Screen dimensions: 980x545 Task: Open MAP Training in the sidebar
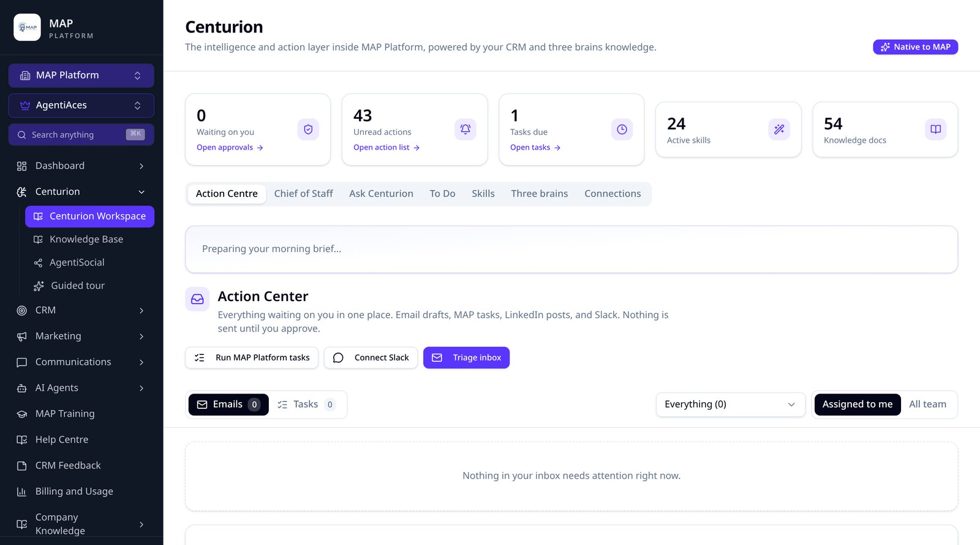pos(81,414)
